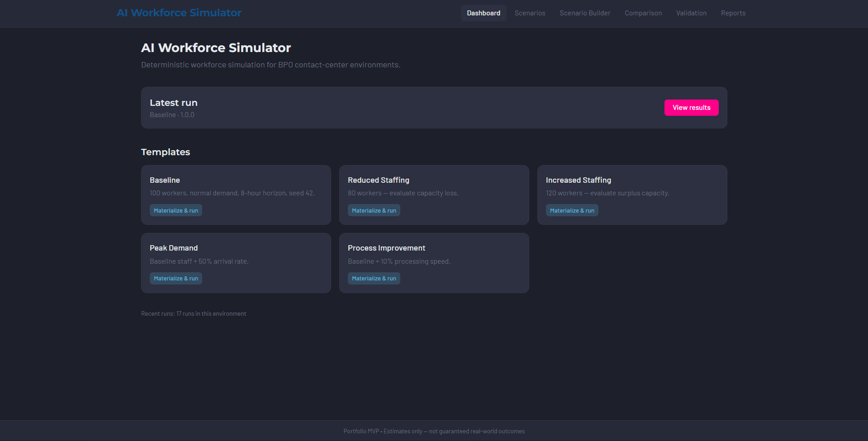Viewport: 868px width, 441px height.
Task: Click the AI Workforce Simulator logo link
Action: 179,13
